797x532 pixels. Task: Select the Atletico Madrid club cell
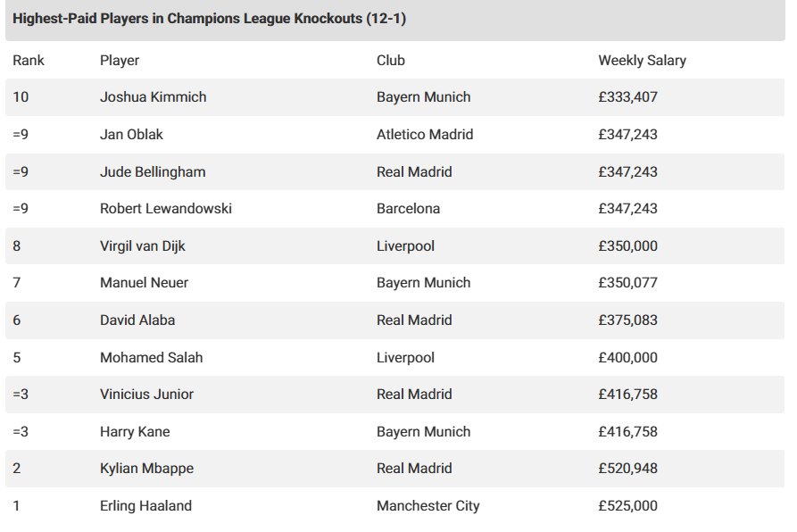click(x=425, y=135)
